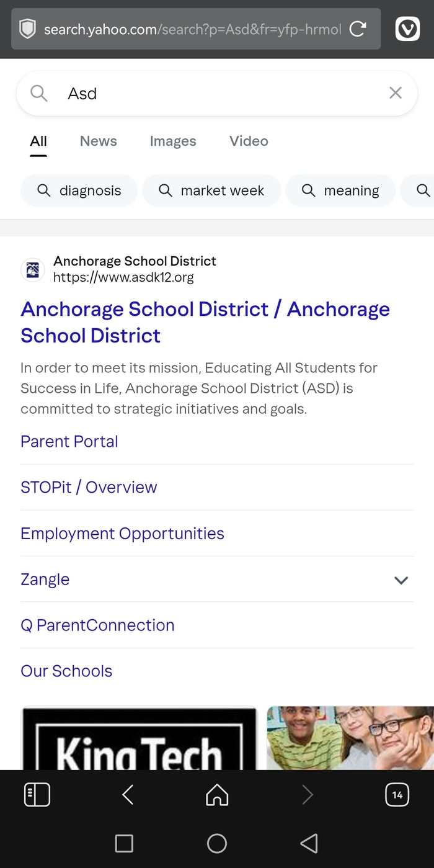Open the Vivaldi menu icon
The height and width of the screenshot is (868, 434).
pyautogui.click(x=407, y=29)
